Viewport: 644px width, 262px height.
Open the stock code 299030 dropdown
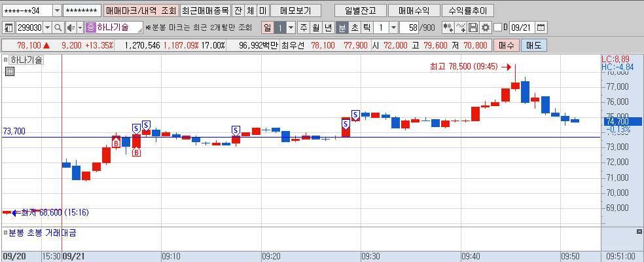48,28
